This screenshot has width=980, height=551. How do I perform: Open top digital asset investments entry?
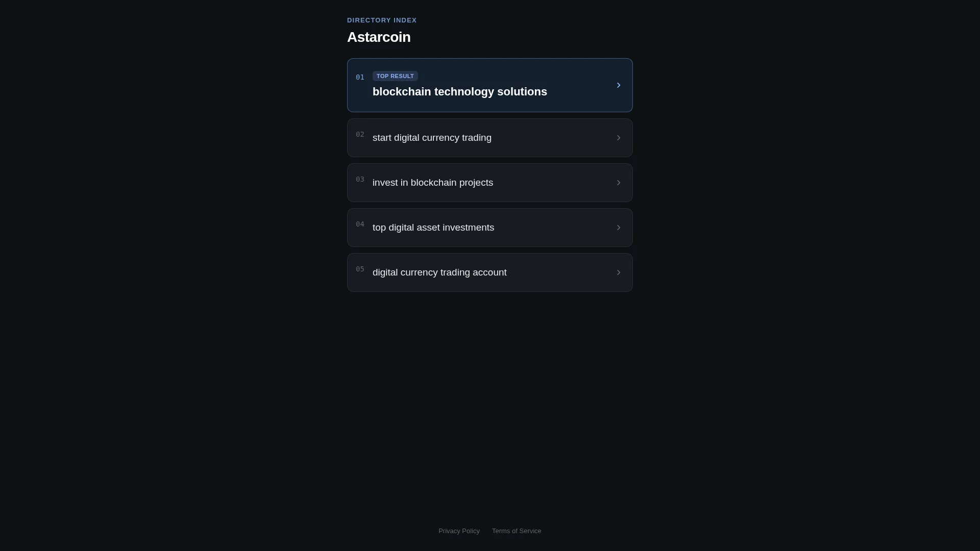click(490, 228)
